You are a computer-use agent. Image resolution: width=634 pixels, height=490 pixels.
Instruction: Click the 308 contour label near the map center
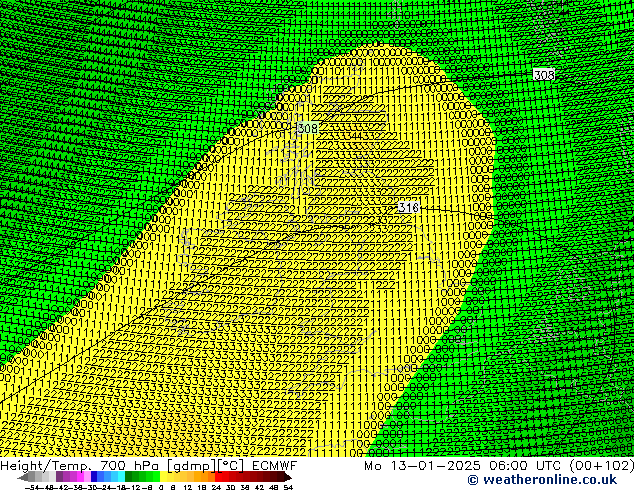(308, 129)
